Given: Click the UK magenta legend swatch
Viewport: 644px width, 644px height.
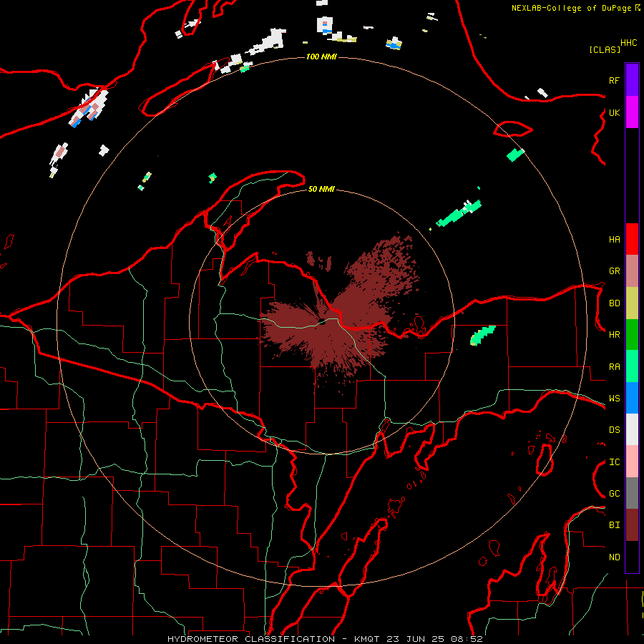Looking at the screenshot, I should [x=632, y=112].
